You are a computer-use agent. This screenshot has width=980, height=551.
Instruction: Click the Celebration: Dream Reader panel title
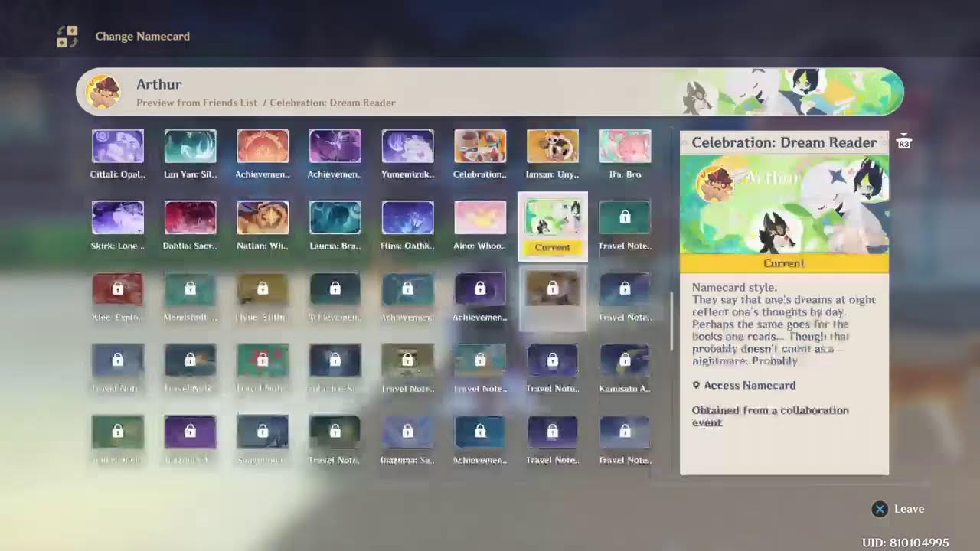[x=784, y=142]
